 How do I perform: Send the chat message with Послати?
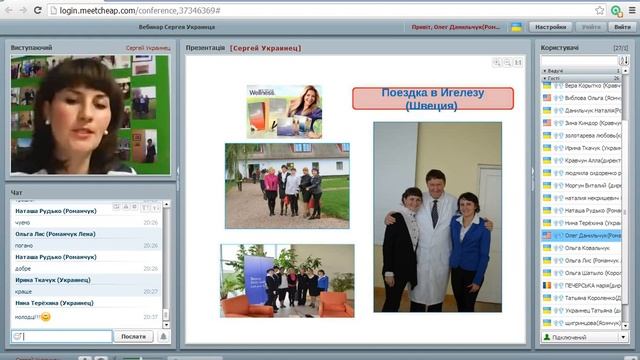point(133,336)
